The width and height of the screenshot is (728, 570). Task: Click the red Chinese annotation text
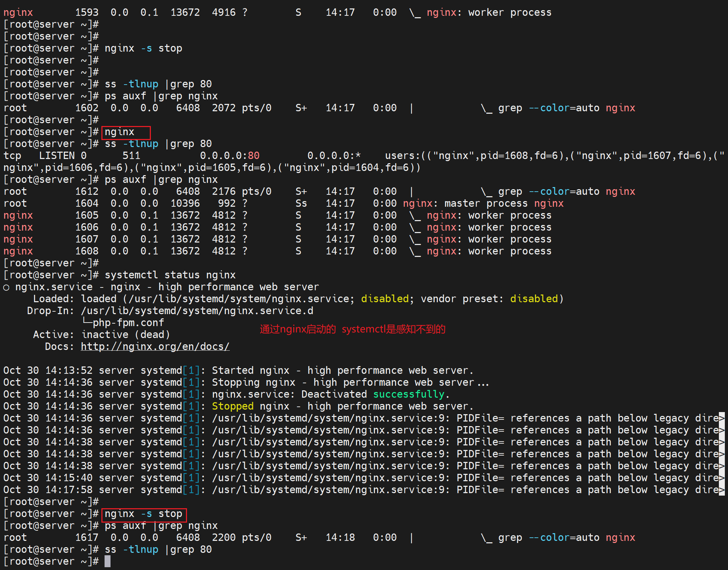tap(352, 329)
